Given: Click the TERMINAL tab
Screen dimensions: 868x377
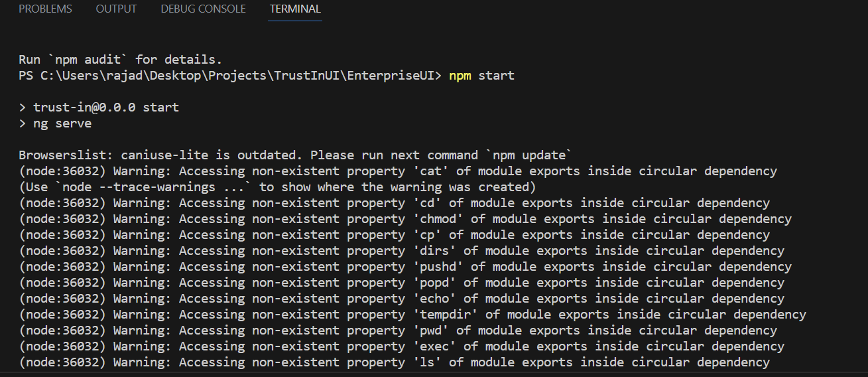Looking at the screenshot, I should (295, 9).
